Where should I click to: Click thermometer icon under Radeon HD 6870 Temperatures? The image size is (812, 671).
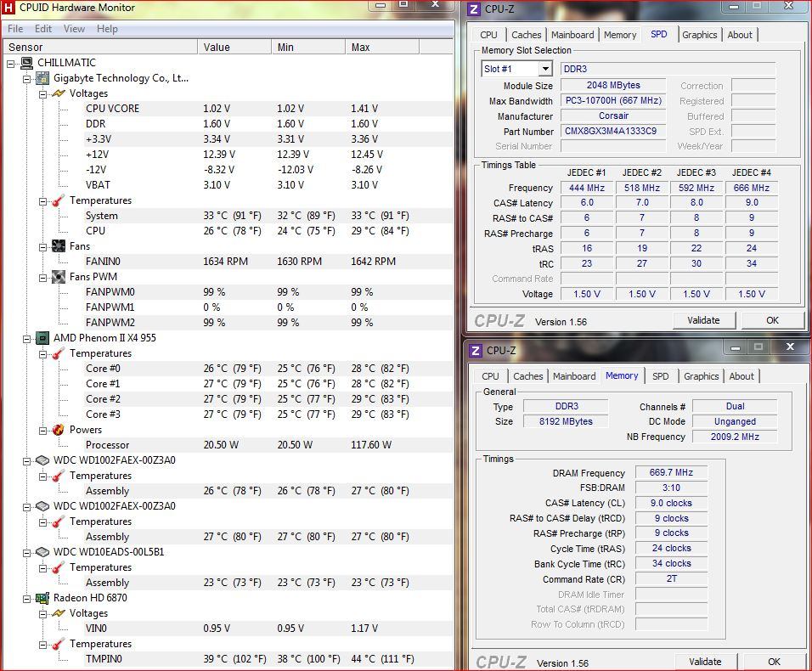[x=59, y=644]
